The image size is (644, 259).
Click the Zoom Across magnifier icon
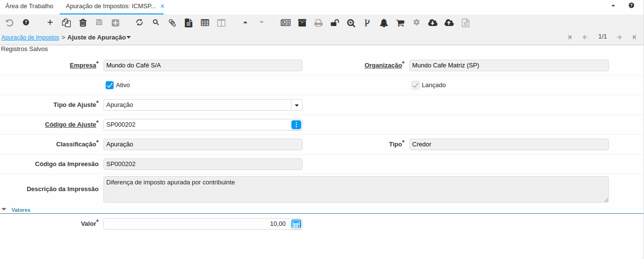point(351,23)
